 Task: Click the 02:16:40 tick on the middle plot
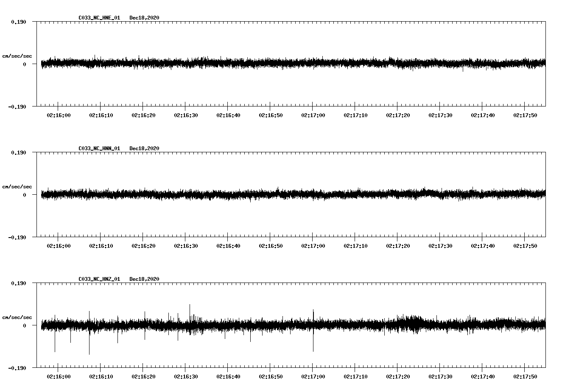click(228, 245)
